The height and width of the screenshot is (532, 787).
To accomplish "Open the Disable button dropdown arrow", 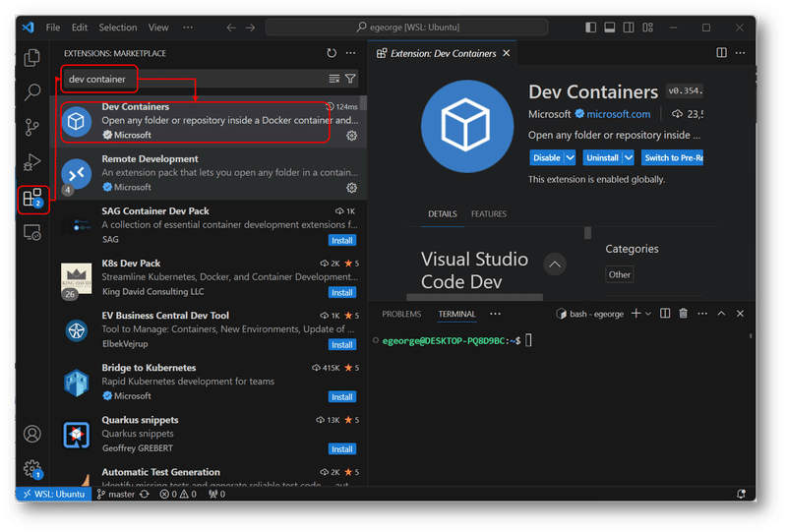I will click(x=571, y=157).
